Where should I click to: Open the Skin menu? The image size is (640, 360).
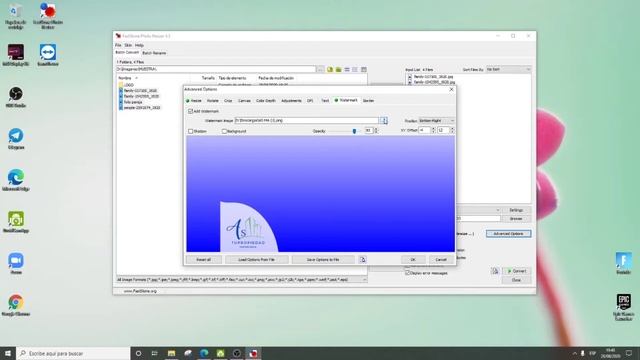128,45
